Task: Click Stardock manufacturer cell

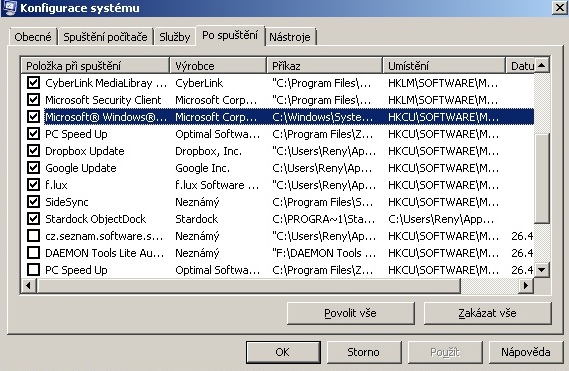Action: [x=196, y=219]
